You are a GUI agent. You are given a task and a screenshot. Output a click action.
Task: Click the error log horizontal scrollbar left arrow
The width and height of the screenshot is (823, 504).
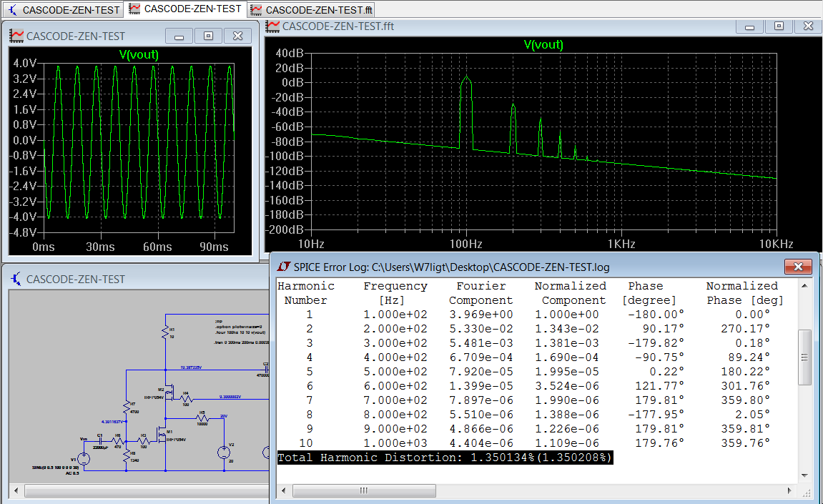[x=284, y=490]
